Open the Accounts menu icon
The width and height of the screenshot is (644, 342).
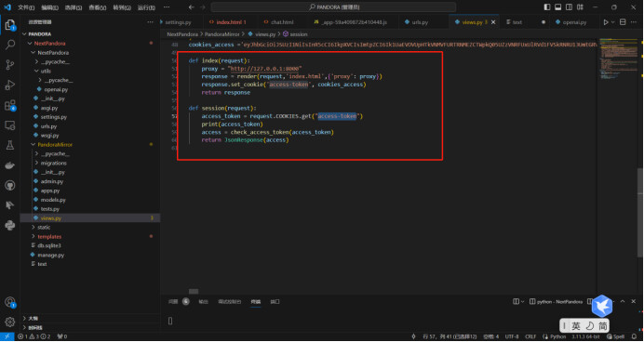[x=10, y=302]
